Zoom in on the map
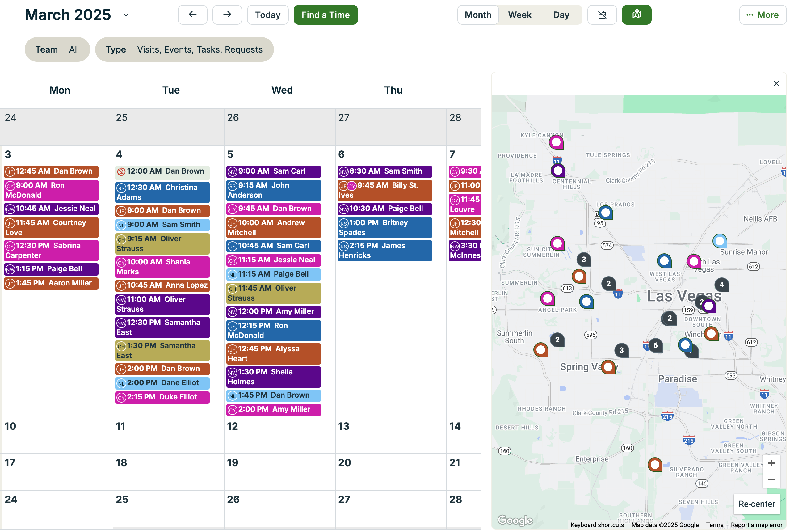This screenshot has width=790, height=532. [771, 463]
